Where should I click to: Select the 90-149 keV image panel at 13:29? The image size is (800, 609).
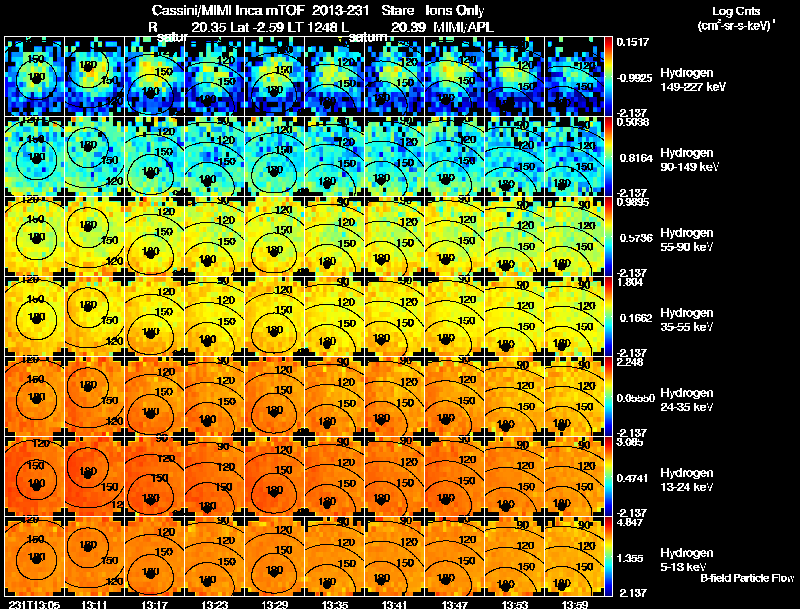pyautogui.click(x=274, y=156)
